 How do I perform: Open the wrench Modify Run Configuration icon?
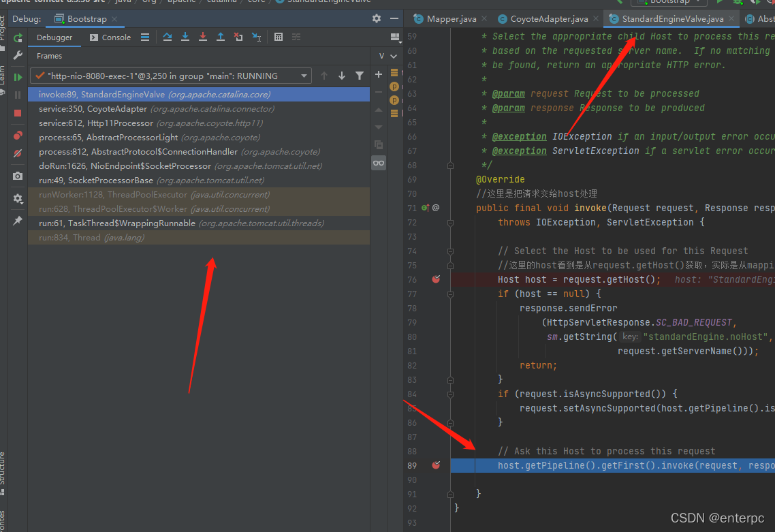click(x=18, y=55)
